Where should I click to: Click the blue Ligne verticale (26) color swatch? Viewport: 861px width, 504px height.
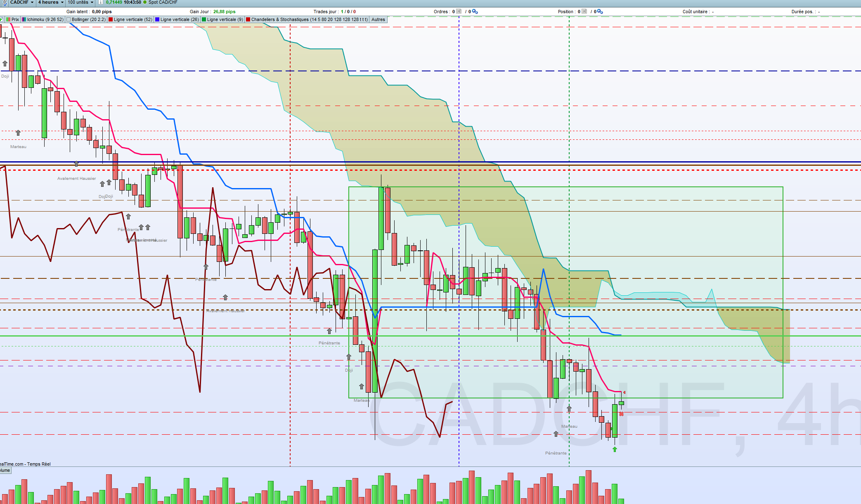(x=157, y=19)
